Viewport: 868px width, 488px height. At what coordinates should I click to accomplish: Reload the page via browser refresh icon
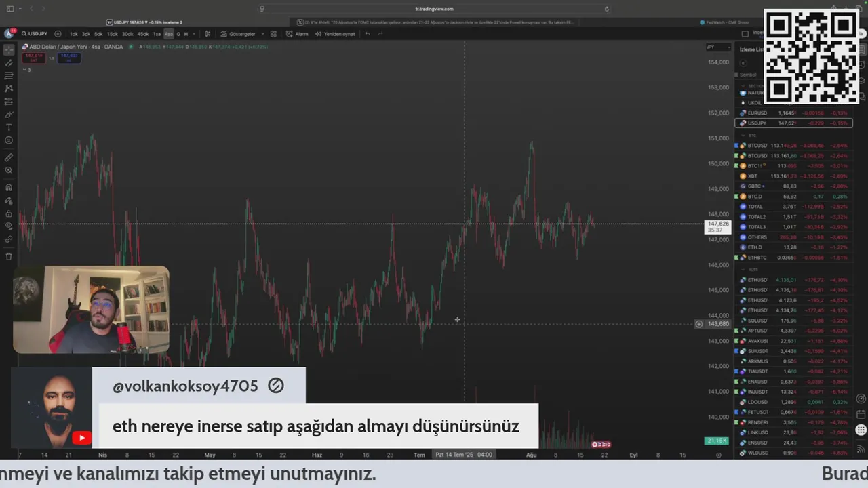coord(606,9)
